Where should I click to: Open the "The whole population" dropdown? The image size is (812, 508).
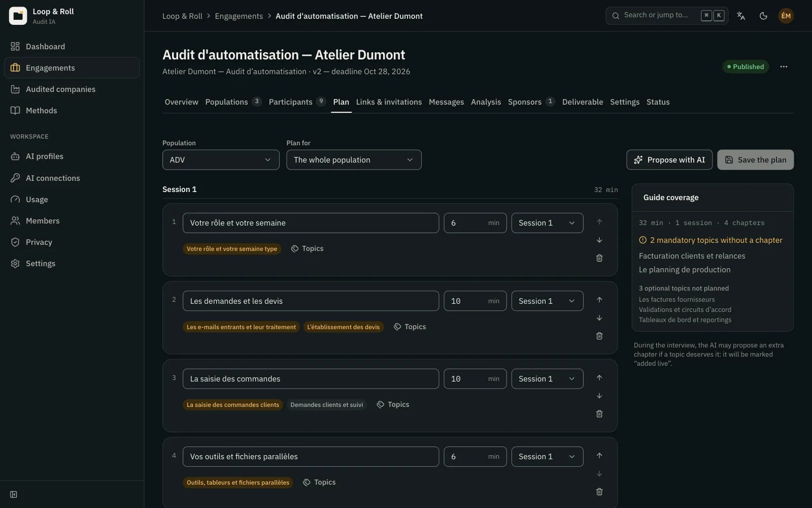(x=354, y=160)
